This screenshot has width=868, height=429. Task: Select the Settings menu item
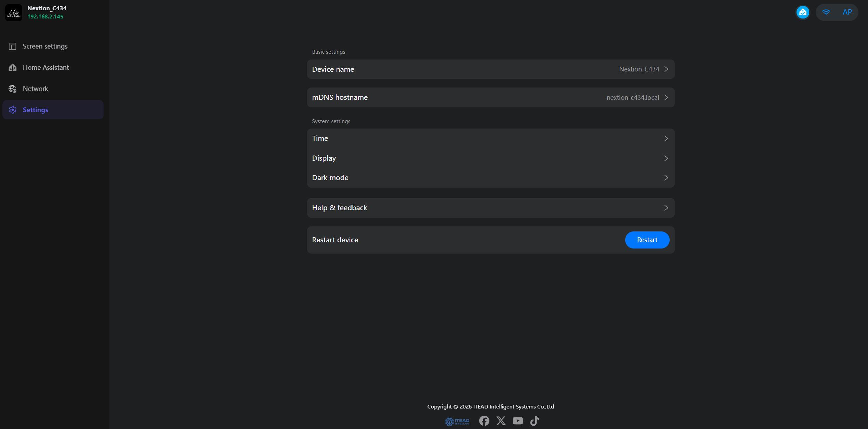(x=53, y=110)
